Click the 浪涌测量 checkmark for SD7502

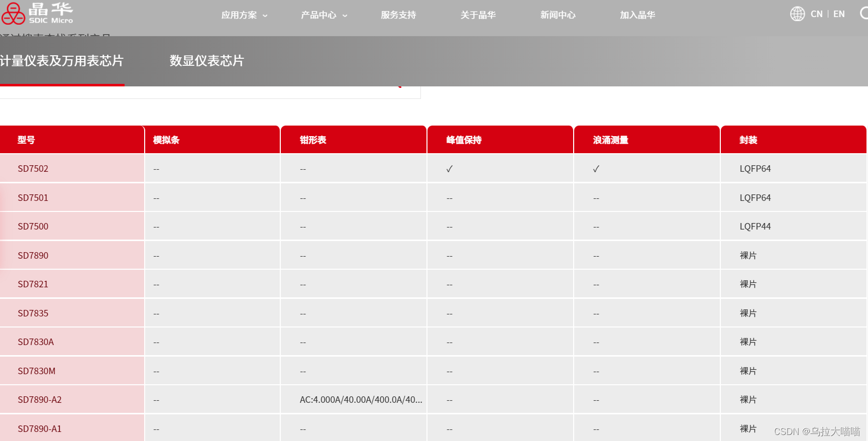click(596, 169)
